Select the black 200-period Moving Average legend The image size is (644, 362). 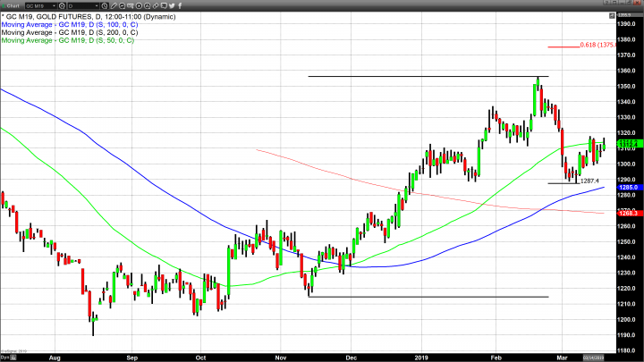point(67,32)
